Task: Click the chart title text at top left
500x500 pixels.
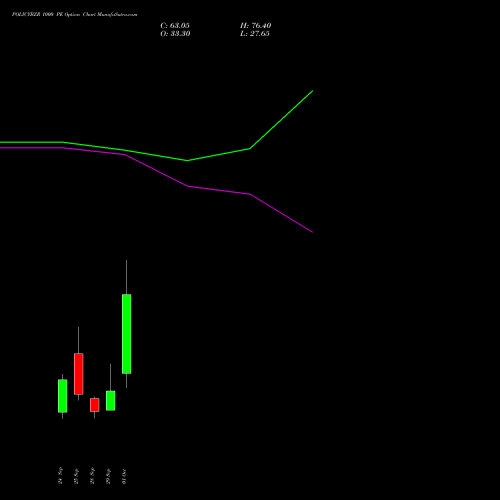Action: tap(74, 15)
